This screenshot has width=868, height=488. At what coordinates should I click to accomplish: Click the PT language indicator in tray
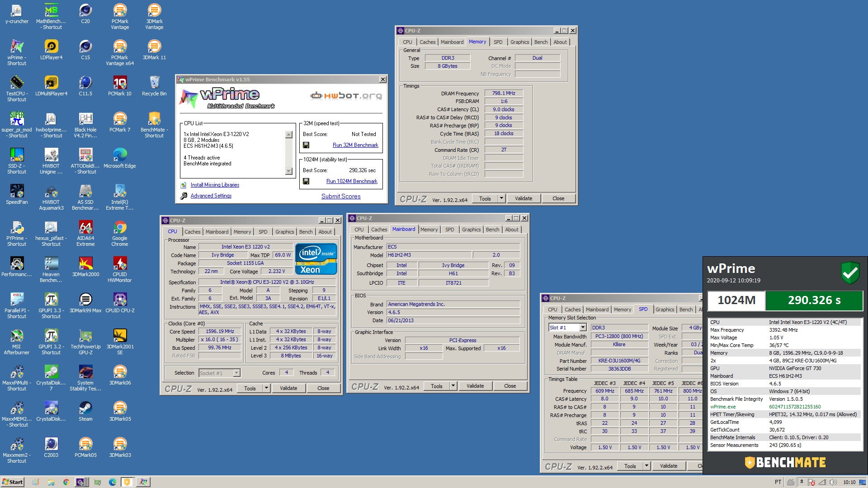pos(778,482)
